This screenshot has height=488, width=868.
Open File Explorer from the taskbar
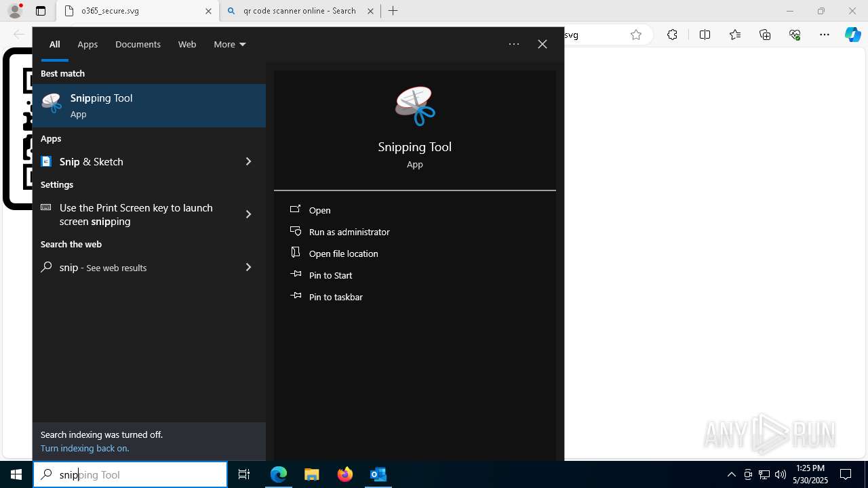[x=312, y=474]
